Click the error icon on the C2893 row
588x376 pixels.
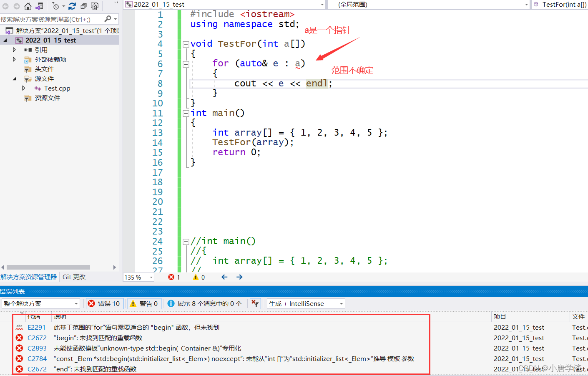19,348
